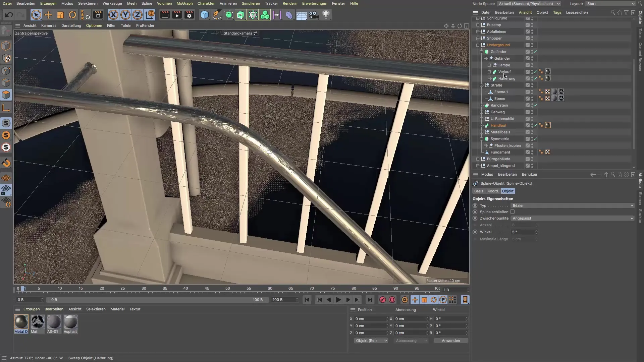644x362 pixels.
Task: Open the Zwischenpunkte Angepasst dropdown
Action: pyautogui.click(x=572, y=218)
